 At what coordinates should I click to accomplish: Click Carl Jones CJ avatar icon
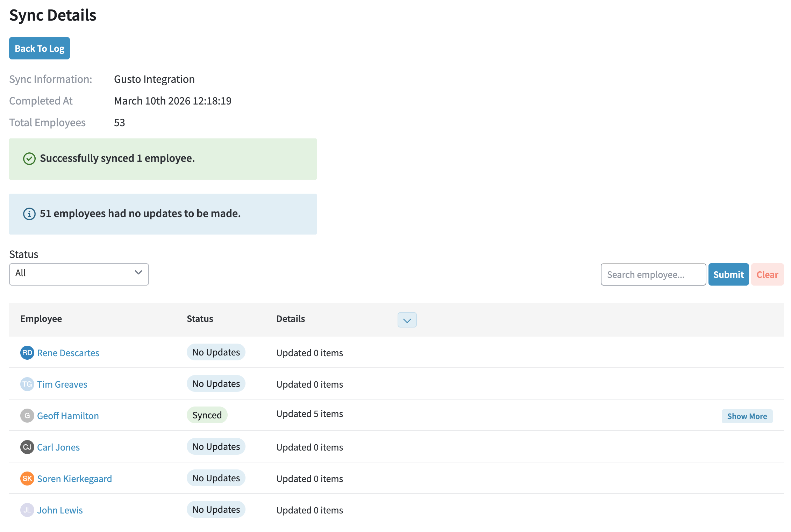point(27,447)
